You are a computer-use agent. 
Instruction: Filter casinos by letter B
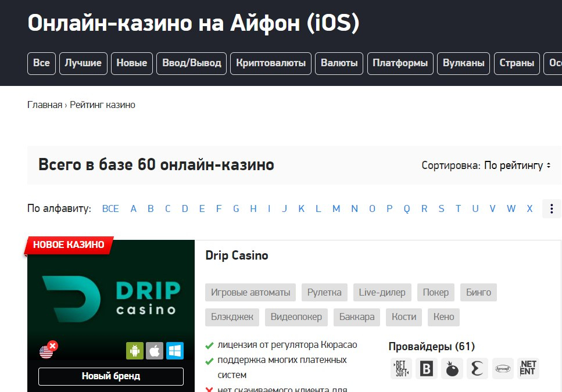coord(151,208)
